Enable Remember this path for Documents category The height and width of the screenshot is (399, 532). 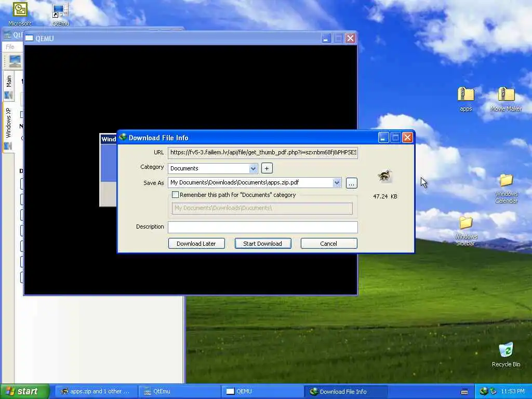[175, 195]
